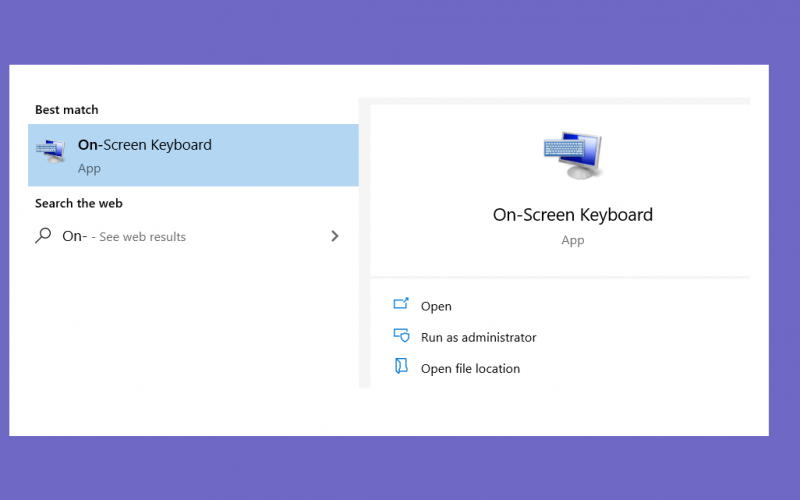Click the On-Screen Keyboard title in preview pane

(x=572, y=215)
